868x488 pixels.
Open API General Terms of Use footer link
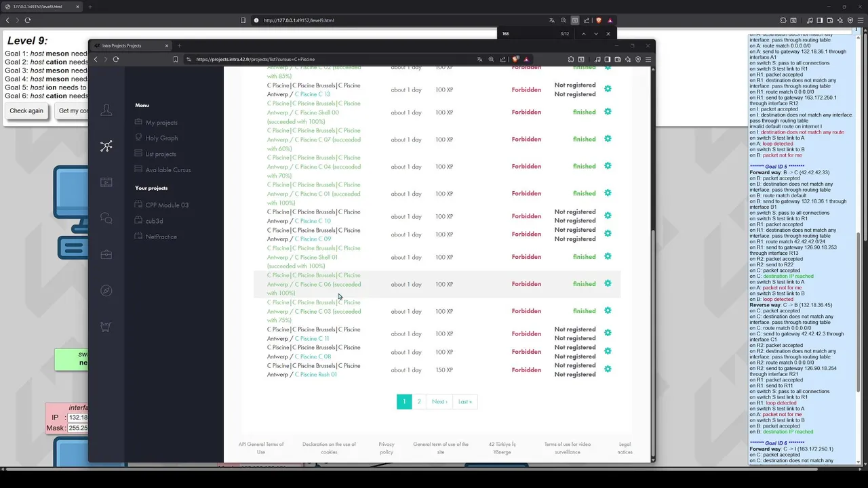pos(261,448)
